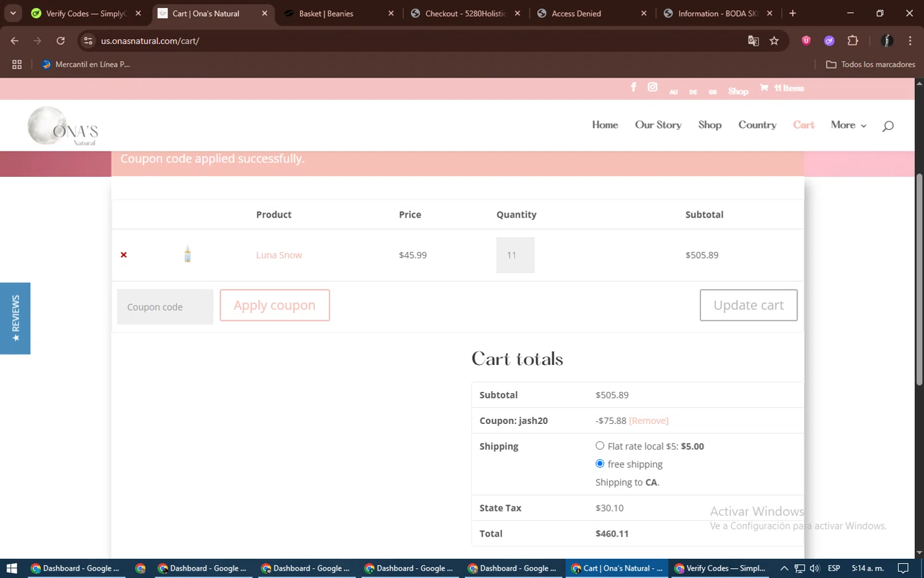Click the Luna Snow product thumbnail
924x578 pixels.
(188, 254)
